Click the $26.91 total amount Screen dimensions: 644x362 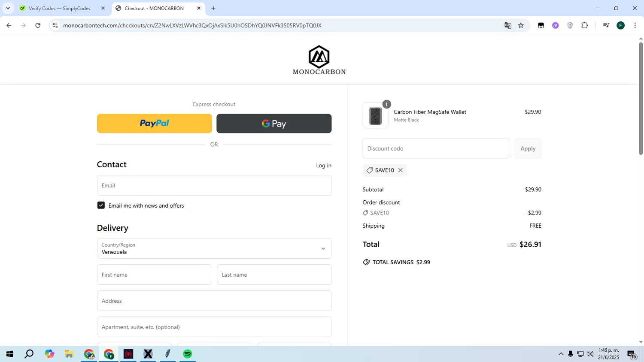(x=530, y=244)
